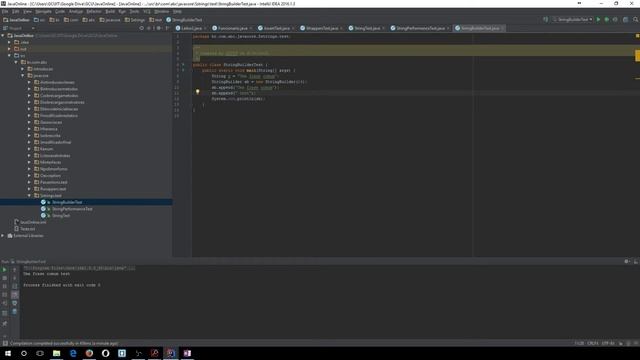The height and width of the screenshot is (360, 640).
Task: Click the JavaOnline breadcrumb in the navigation bar
Action: (16, 20)
